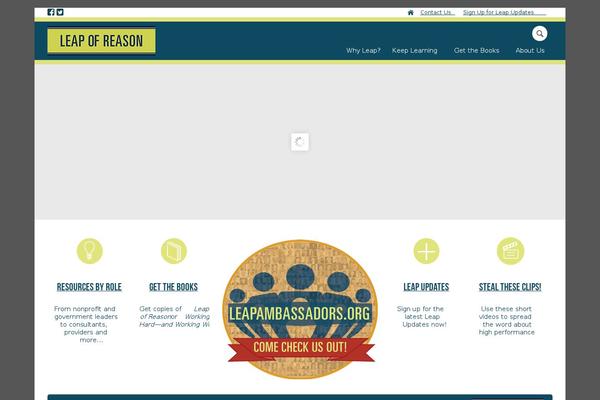
Task: Click the clapperboard icon above Steal These Clips
Action: 510,251
